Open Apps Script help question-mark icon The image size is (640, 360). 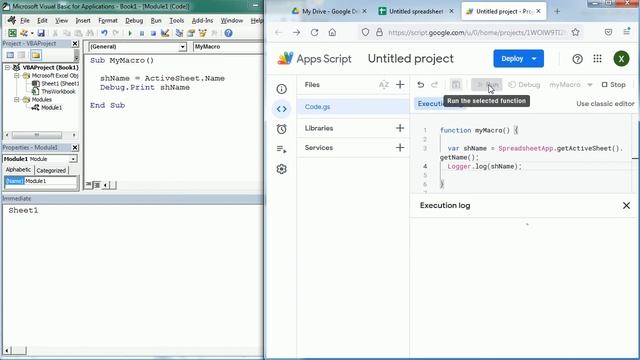coord(577,59)
